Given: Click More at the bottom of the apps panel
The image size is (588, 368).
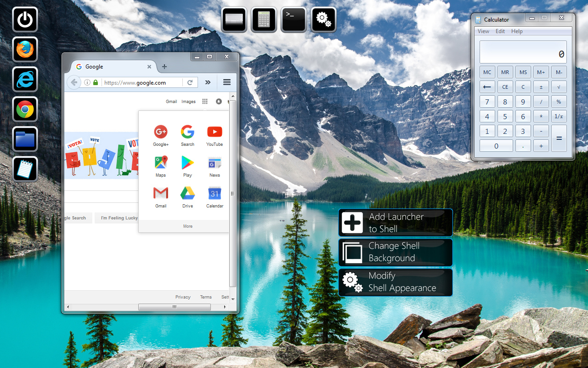Looking at the screenshot, I should point(187,226).
